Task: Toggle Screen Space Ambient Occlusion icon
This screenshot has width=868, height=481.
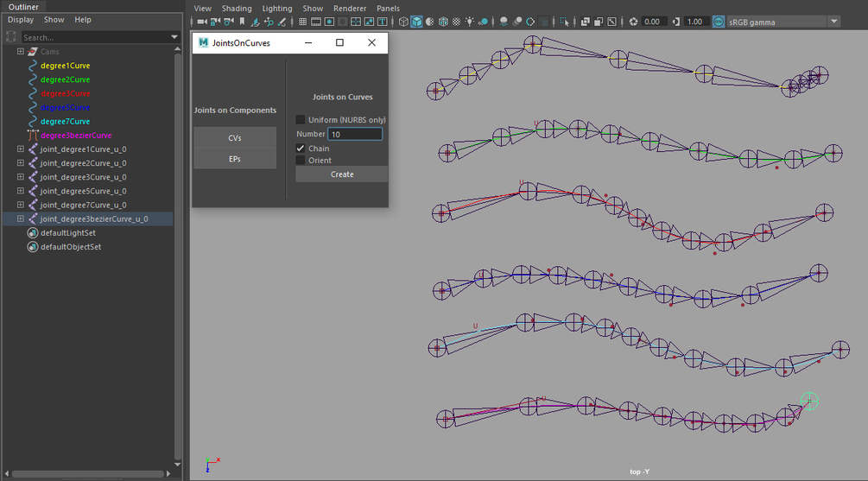Action: pyautogui.click(x=504, y=22)
